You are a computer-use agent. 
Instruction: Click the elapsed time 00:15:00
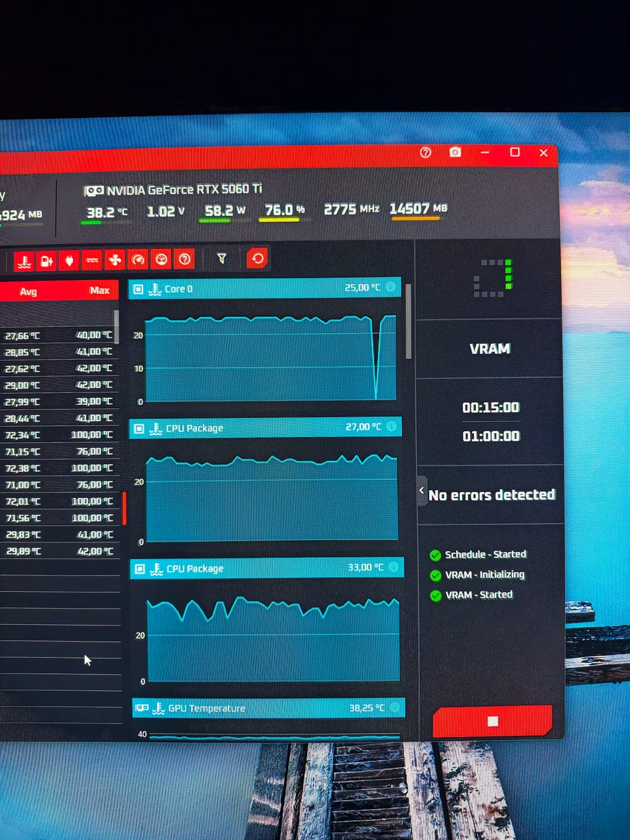(491, 408)
